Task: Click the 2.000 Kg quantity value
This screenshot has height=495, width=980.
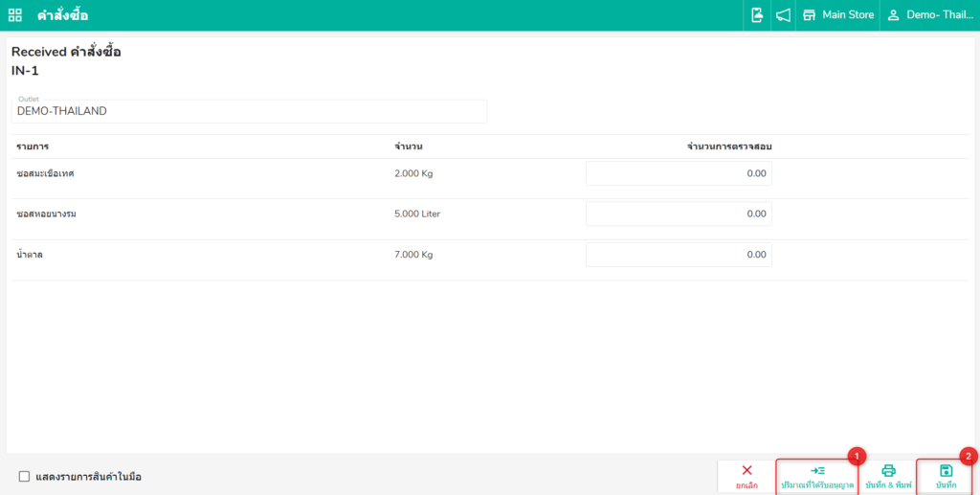Action: pyautogui.click(x=413, y=173)
